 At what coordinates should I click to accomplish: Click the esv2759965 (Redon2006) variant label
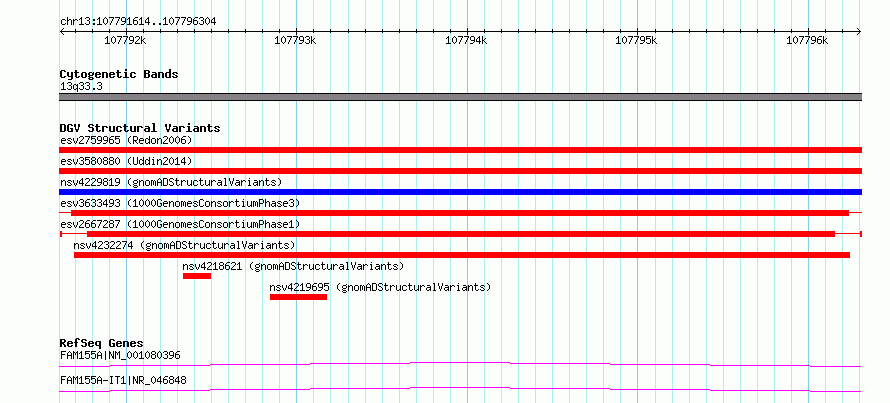click(126, 140)
